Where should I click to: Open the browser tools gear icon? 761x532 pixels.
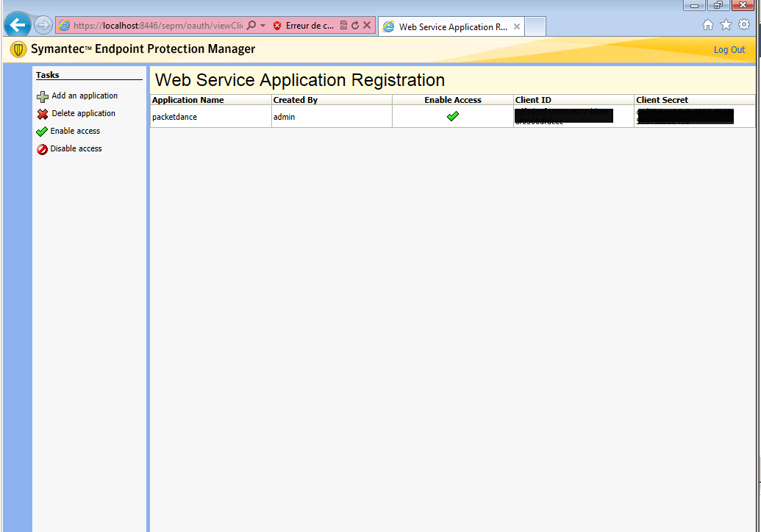point(744,25)
